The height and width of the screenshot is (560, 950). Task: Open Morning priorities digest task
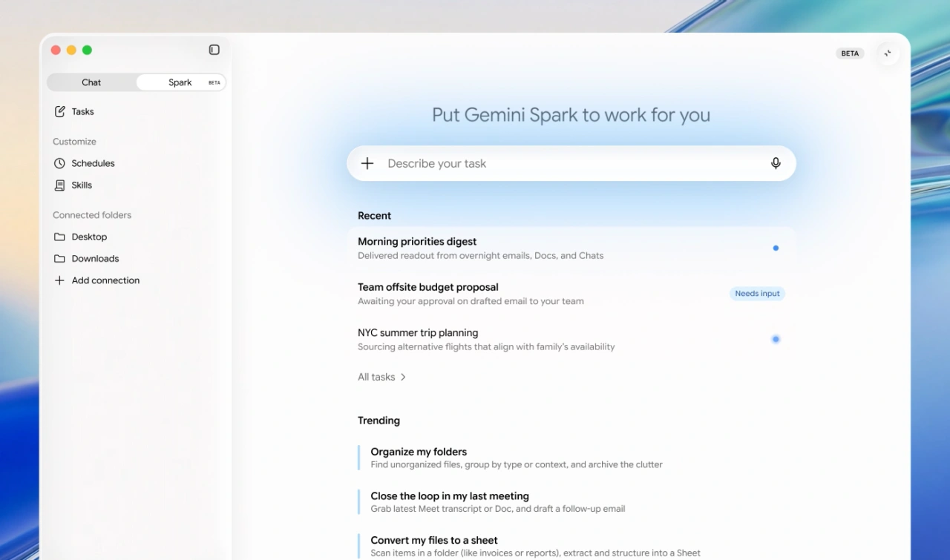(571, 248)
